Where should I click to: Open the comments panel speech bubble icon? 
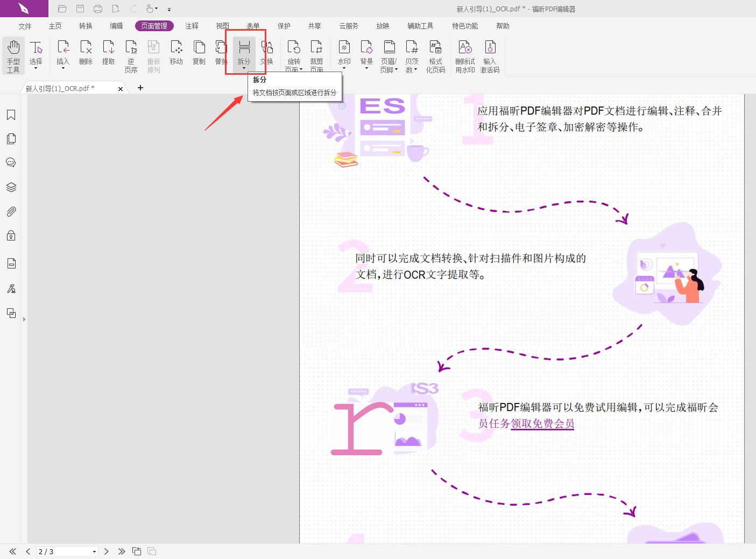[11, 162]
